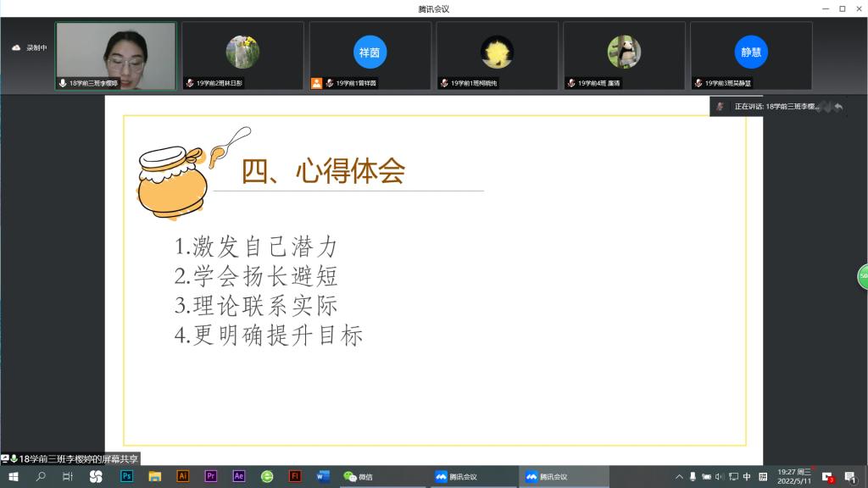This screenshot has width=868, height=488.
Task: Click the taskbar clock showing 19:27
Action: pyautogui.click(x=794, y=476)
